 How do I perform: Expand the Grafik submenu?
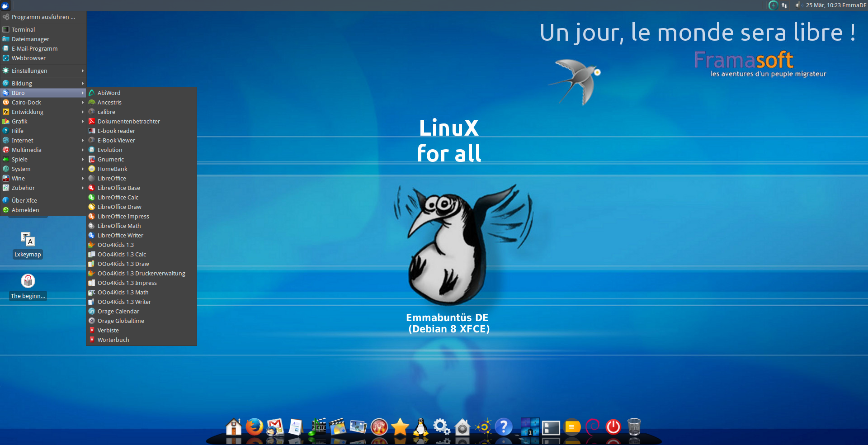tap(43, 121)
